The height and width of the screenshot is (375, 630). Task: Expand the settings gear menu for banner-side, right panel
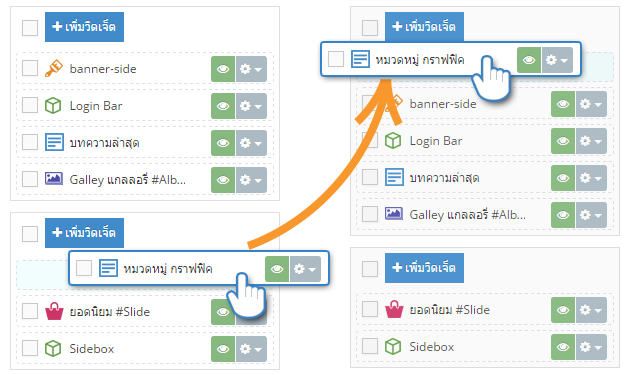[x=591, y=104]
